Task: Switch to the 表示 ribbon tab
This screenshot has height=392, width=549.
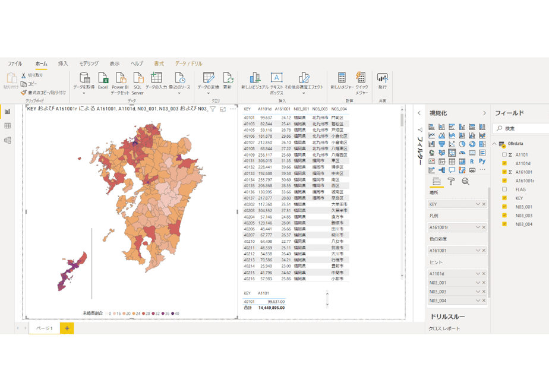Action: tap(115, 64)
